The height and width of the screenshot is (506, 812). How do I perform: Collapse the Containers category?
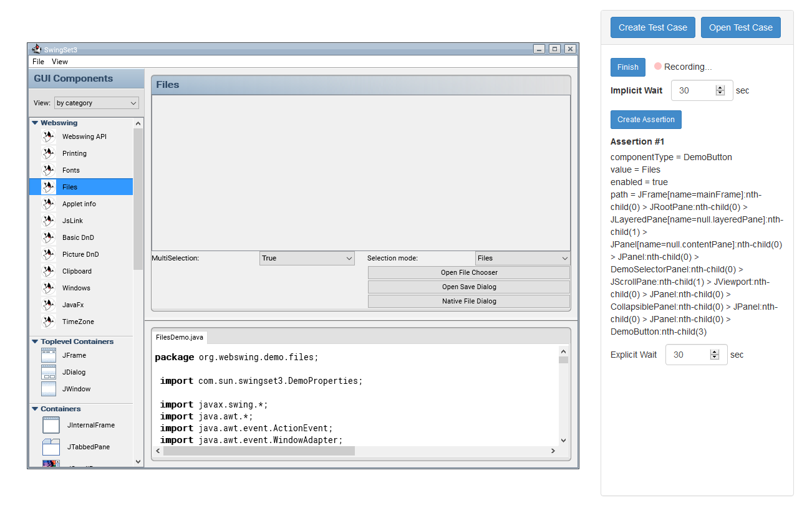click(x=35, y=409)
